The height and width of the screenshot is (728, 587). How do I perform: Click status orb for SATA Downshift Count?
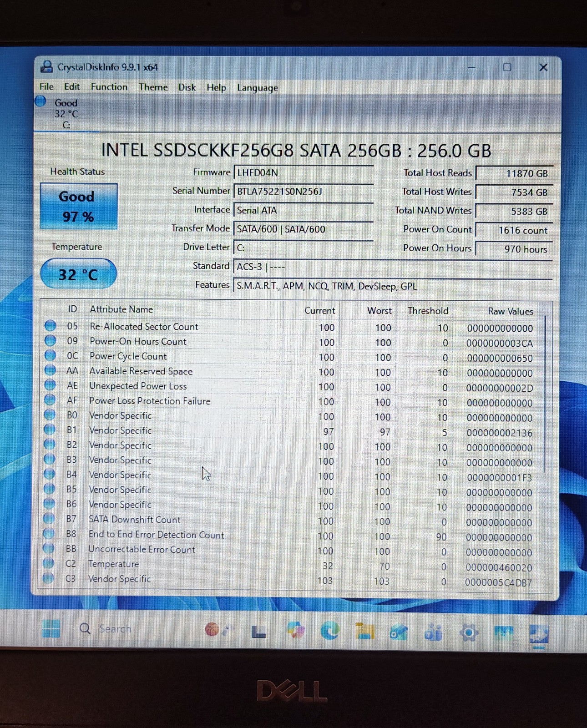[x=49, y=519]
